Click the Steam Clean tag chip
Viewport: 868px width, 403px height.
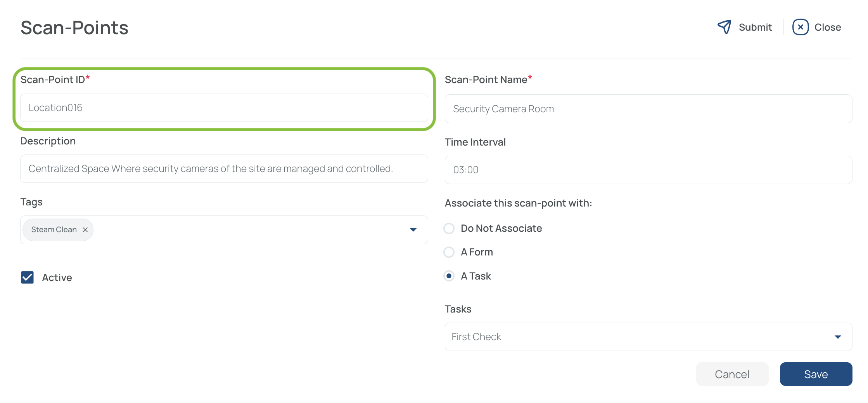pyautogui.click(x=54, y=230)
